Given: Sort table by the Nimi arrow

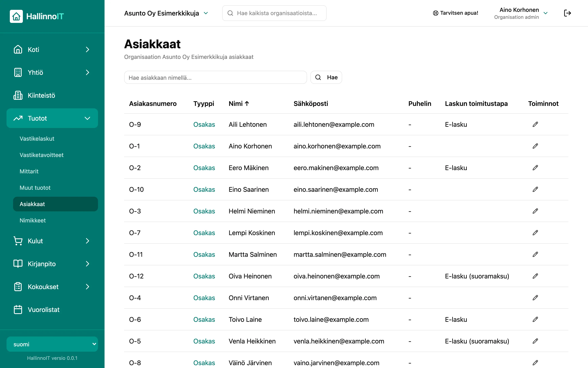Looking at the screenshot, I should click(247, 104).
